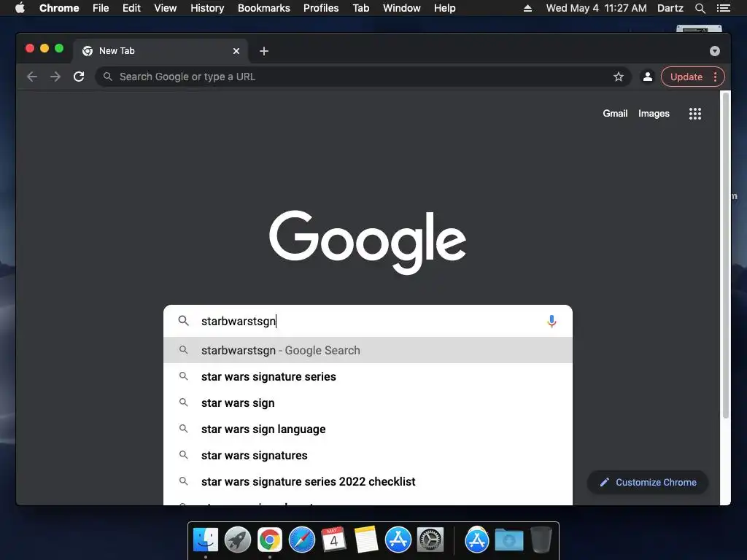Click the eject icon in menu bar

[527, 8]
